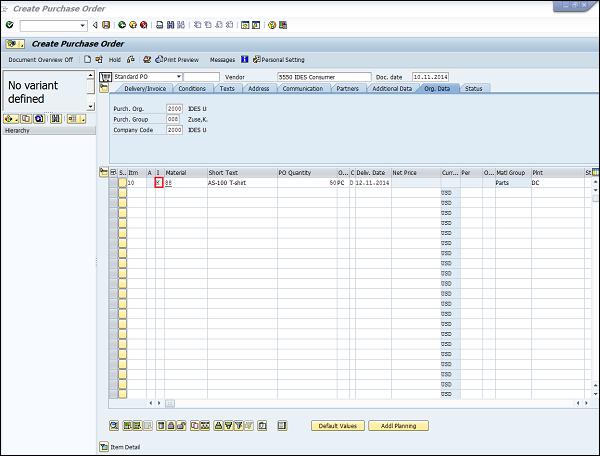The width and height of the screenshot is (600, 456).
Task: Click the Save disk icon in toolbar
Action: click(106, 25)
